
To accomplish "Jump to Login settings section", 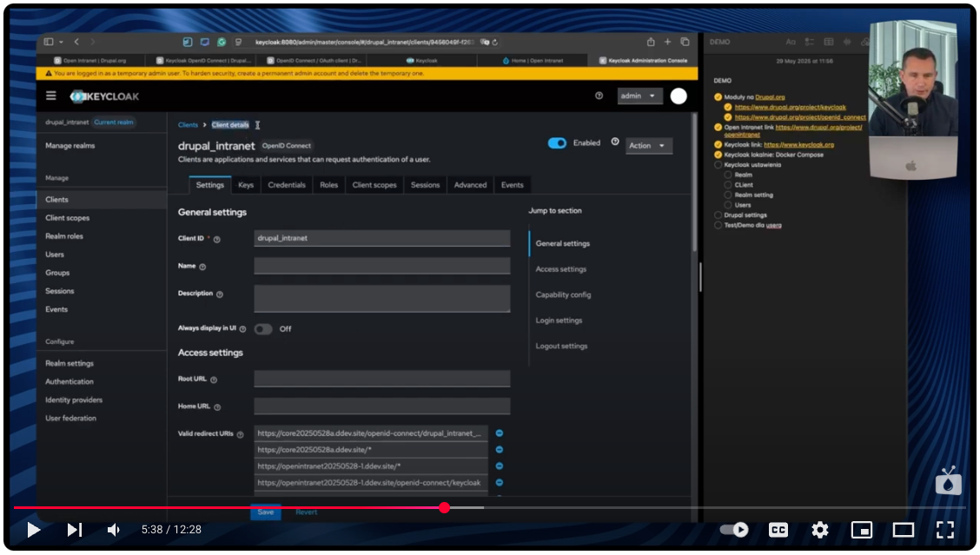I will 559,320.
